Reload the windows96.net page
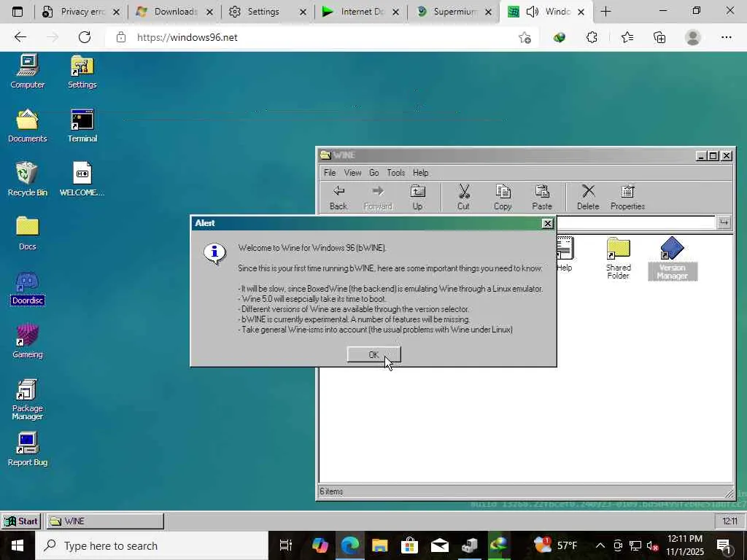This screenshot has height=560, width=747. click(85, 37)
